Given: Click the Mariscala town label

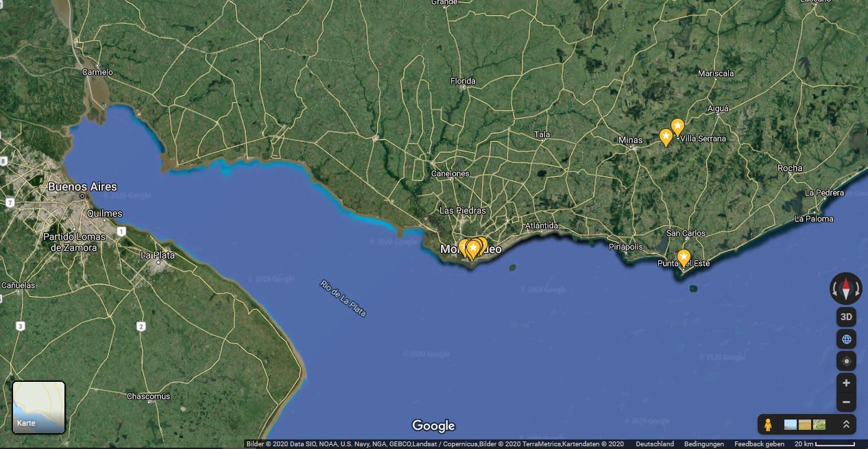Looking at the screenshot, I should click(x=716, y=73).
